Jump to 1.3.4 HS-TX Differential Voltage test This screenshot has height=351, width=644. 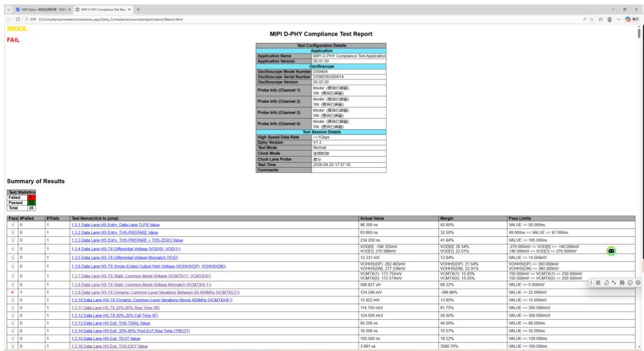coord(126,249)
